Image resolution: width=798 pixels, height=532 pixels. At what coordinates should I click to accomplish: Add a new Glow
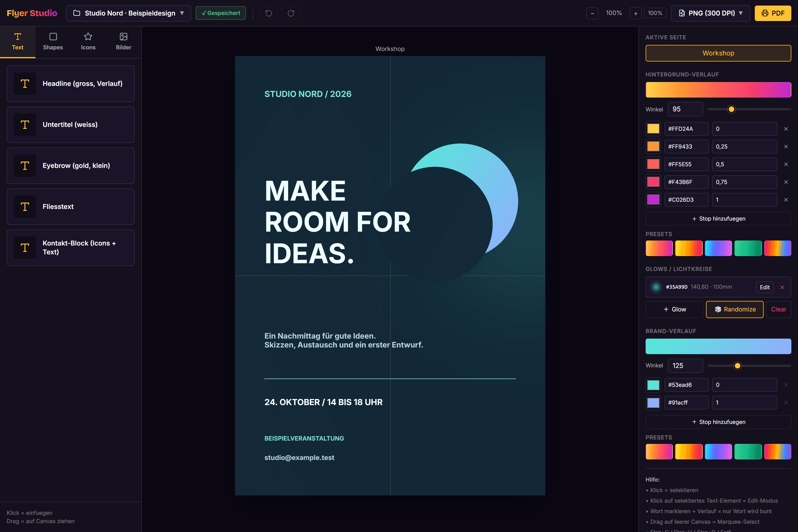pyautogui.click(x=674, y=310)
